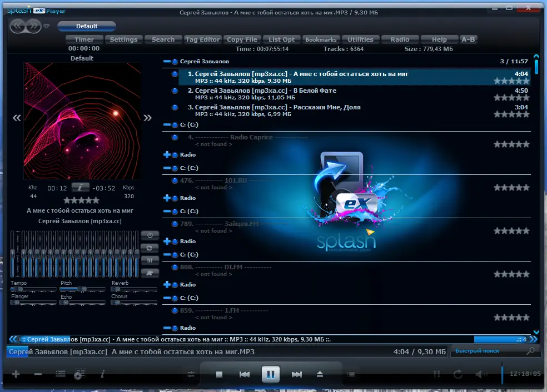
Task: Expand the Radio group below Radio Caprice
Action: click(167, 155)
